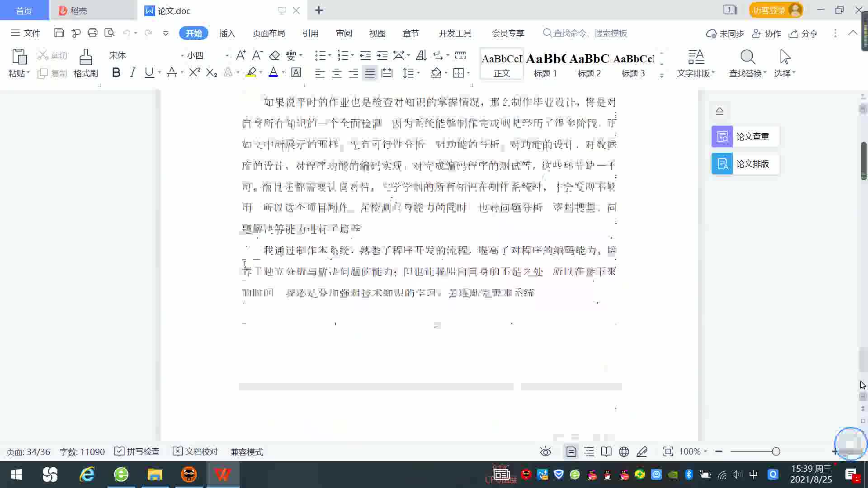
Task: Open full screen fit-page icon
Action: pyautogui.click(x=668, y=451)
